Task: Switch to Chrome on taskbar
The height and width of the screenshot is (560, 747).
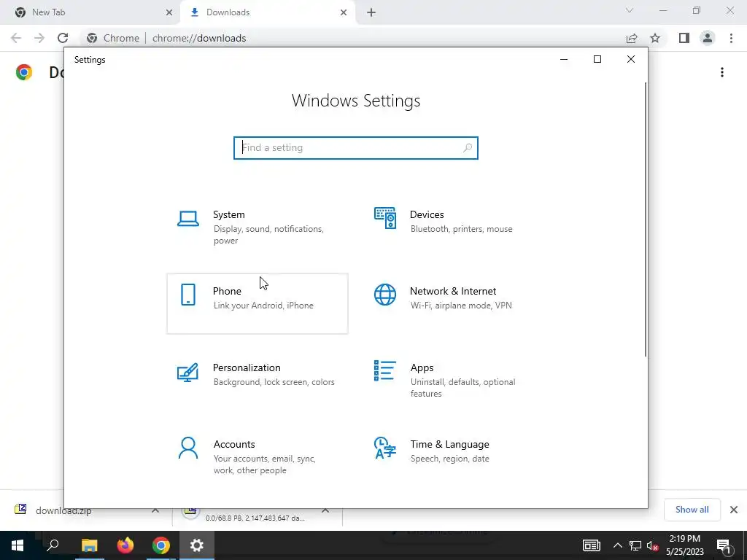Action: (161, 545)
